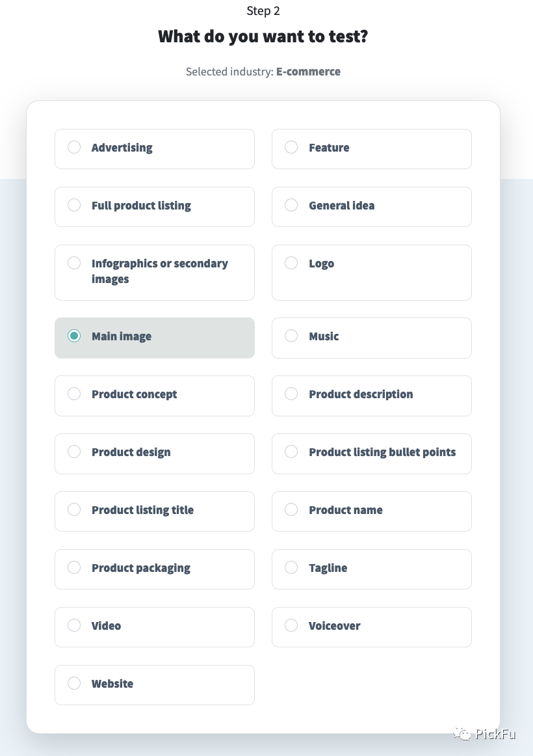Choose the Voiceover option

tap(291, 626)
